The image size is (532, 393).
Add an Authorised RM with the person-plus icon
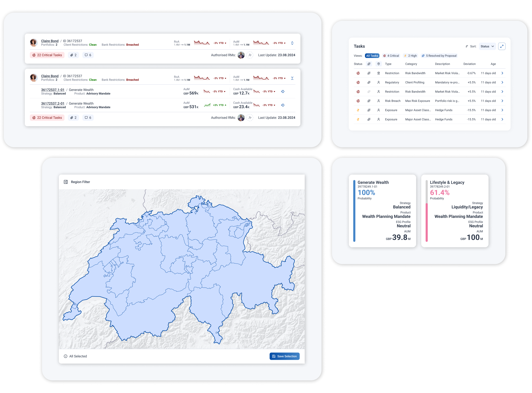click(250, 55)
